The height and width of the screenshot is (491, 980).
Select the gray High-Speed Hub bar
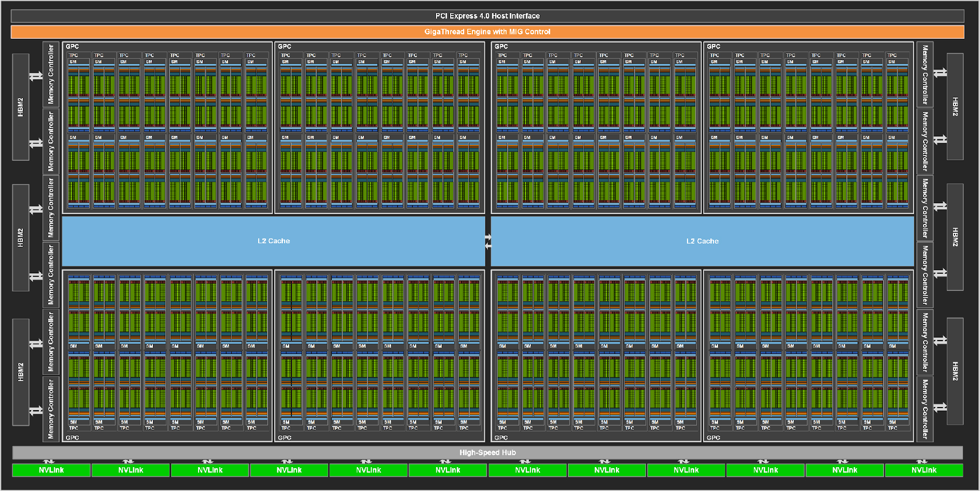point(487,453)
